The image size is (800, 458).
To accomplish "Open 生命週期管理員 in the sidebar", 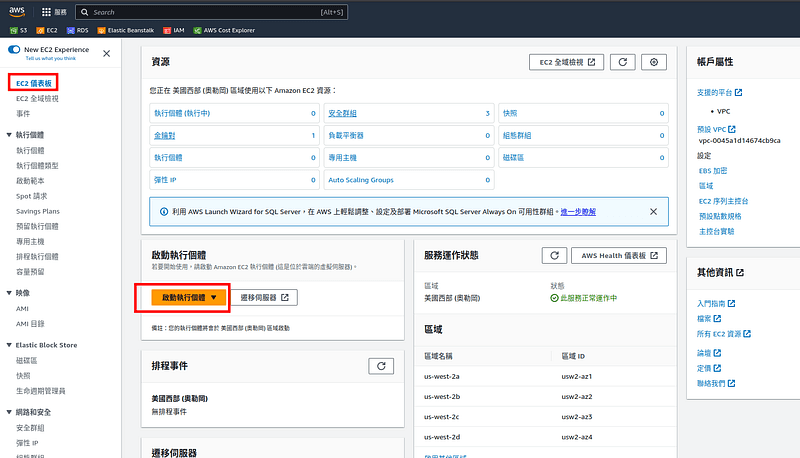I will click(41, 391).
